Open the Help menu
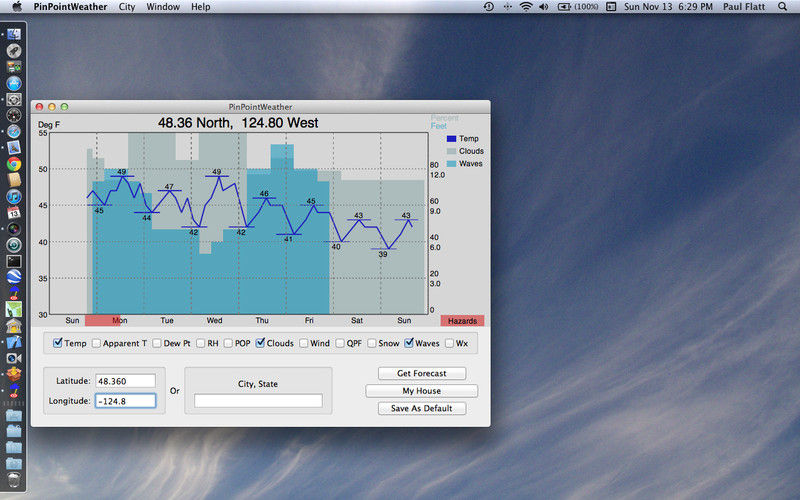This screenshot has width=800, height=500. tap(201, 7)
